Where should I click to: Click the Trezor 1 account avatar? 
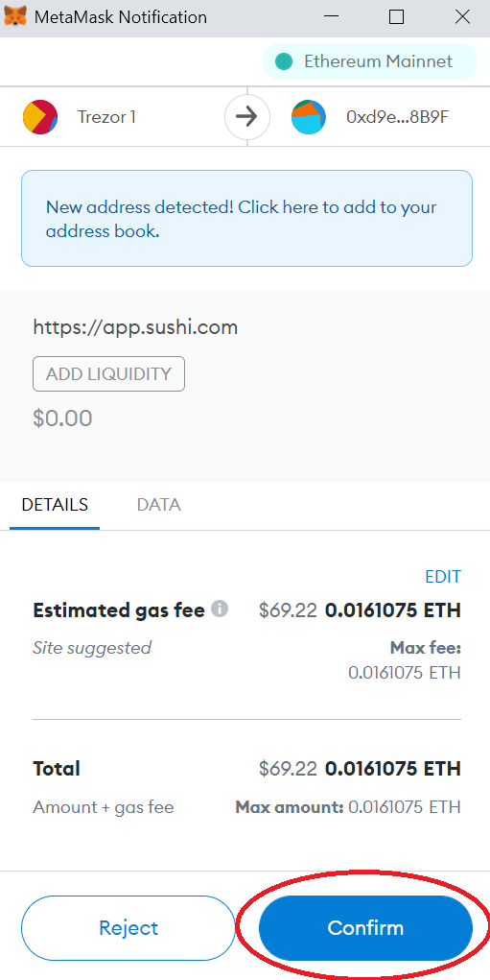(40, 117)
